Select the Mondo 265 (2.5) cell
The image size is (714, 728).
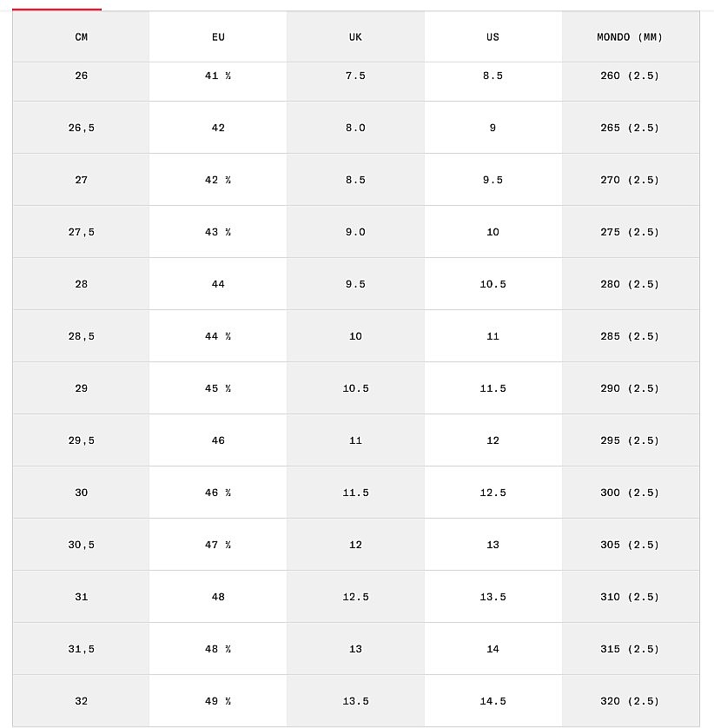[x=630, y=128]
